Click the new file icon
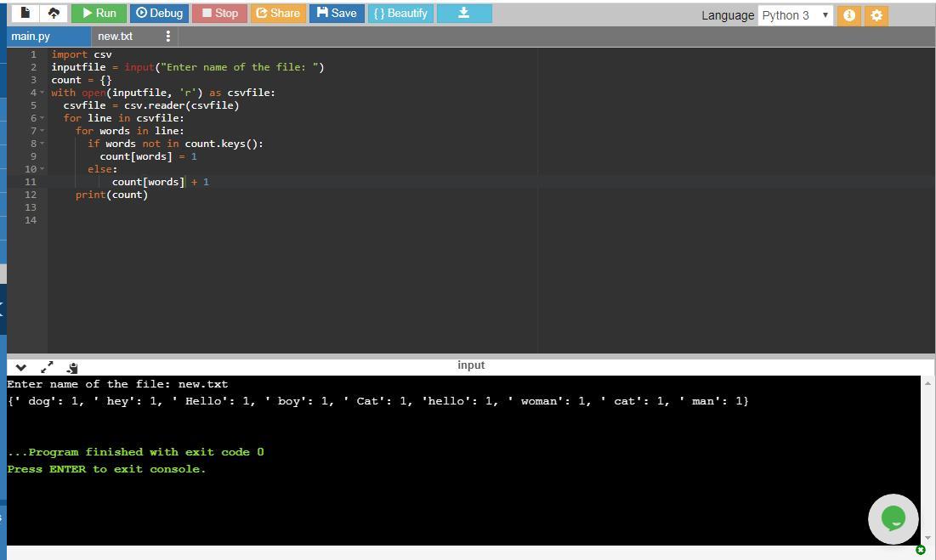936x560 pixels. tap(25, 13)
